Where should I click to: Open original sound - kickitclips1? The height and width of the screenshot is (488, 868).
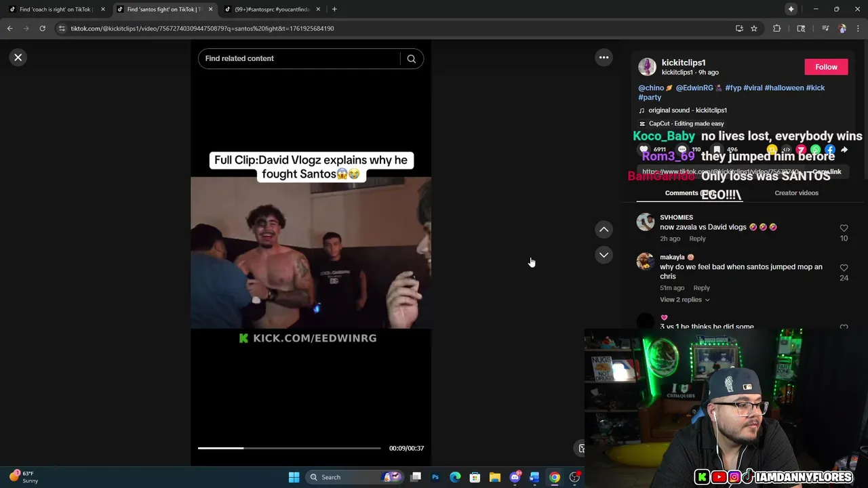tap(688, 110)
